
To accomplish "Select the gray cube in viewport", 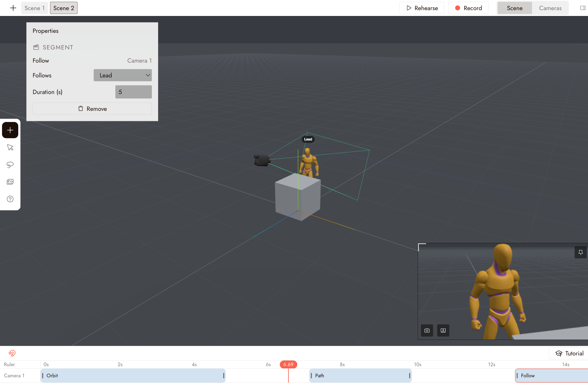I will (x=298, y=197).
